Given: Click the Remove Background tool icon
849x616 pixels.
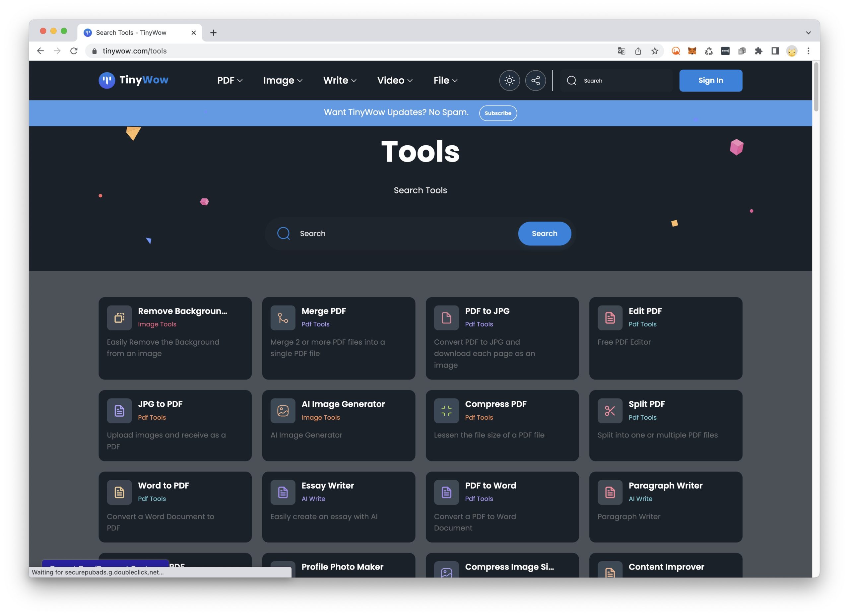Looking at the screenshot, I should [119, 318].
